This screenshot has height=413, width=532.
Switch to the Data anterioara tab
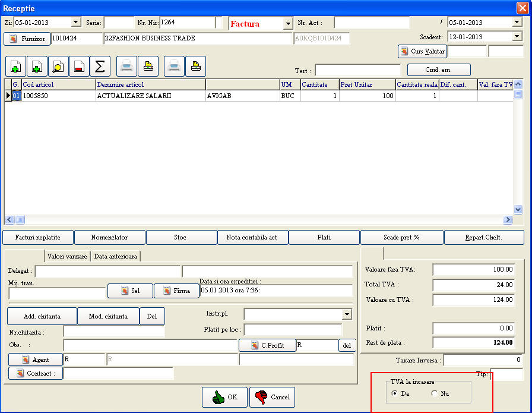point(115,256)
